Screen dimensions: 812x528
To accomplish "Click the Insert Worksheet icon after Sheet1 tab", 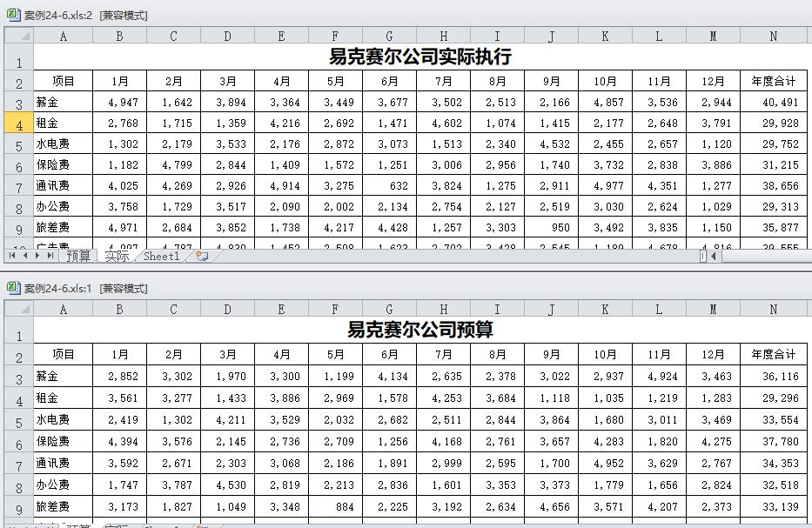I will 202,255.
